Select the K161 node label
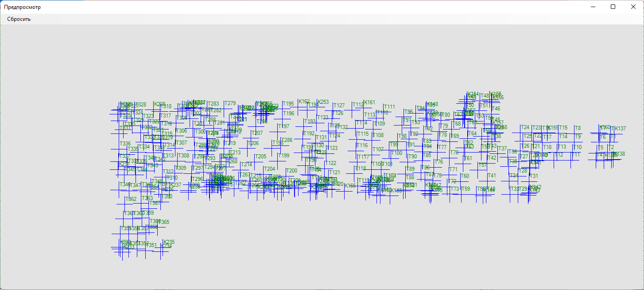 pyautogui.click(x=370, y=102)
